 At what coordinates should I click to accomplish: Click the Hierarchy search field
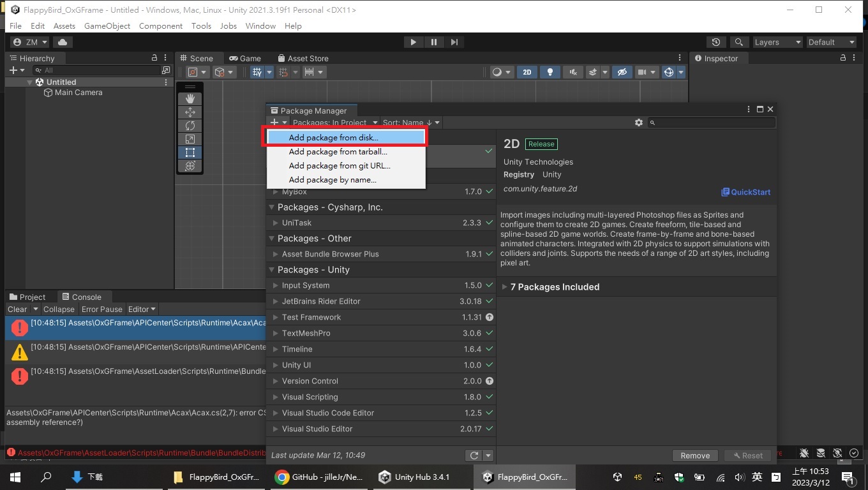(x=97, y=70)
